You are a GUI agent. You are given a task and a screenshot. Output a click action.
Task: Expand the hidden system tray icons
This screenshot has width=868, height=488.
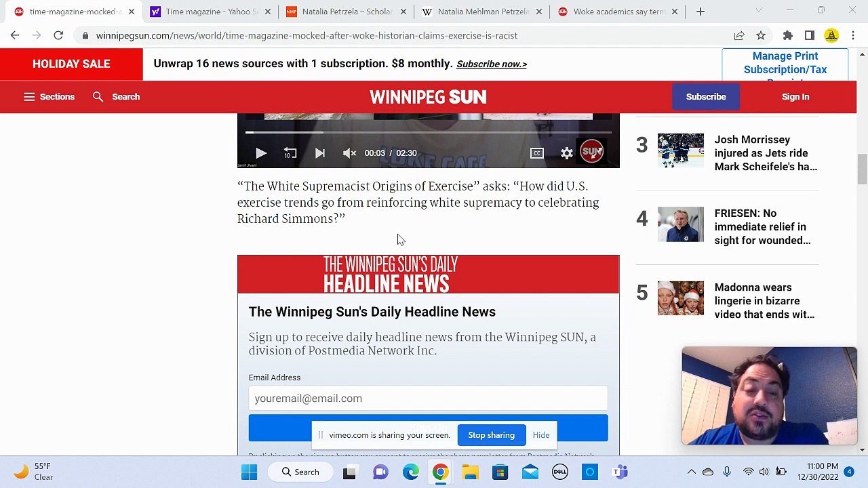tap(691, 472)
